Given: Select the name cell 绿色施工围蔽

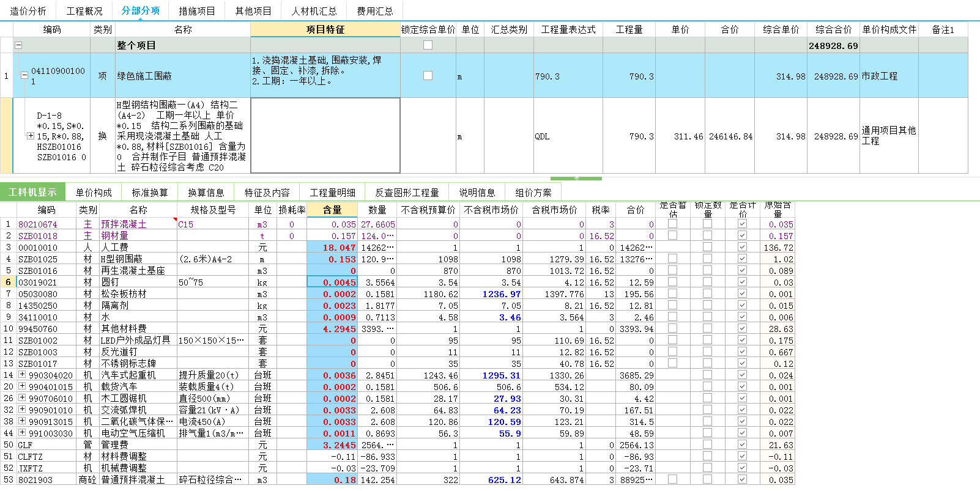Looking at the screenshot, I should [183, 76].
